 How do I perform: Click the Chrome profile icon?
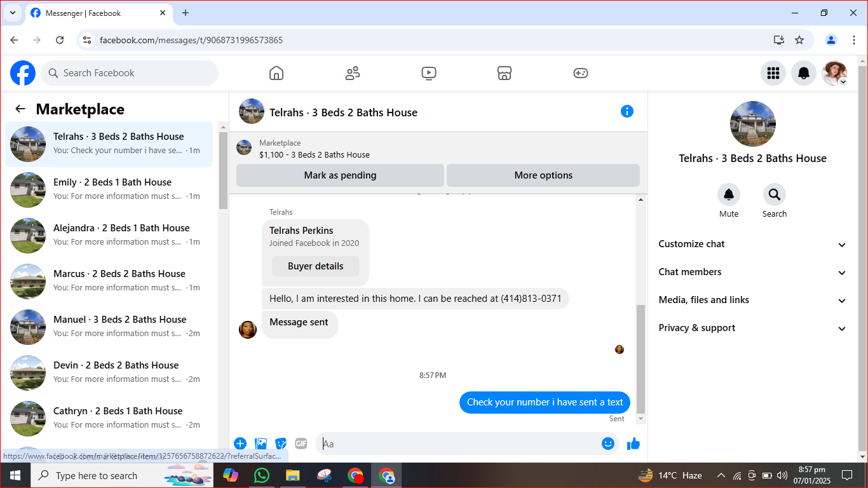831,40
